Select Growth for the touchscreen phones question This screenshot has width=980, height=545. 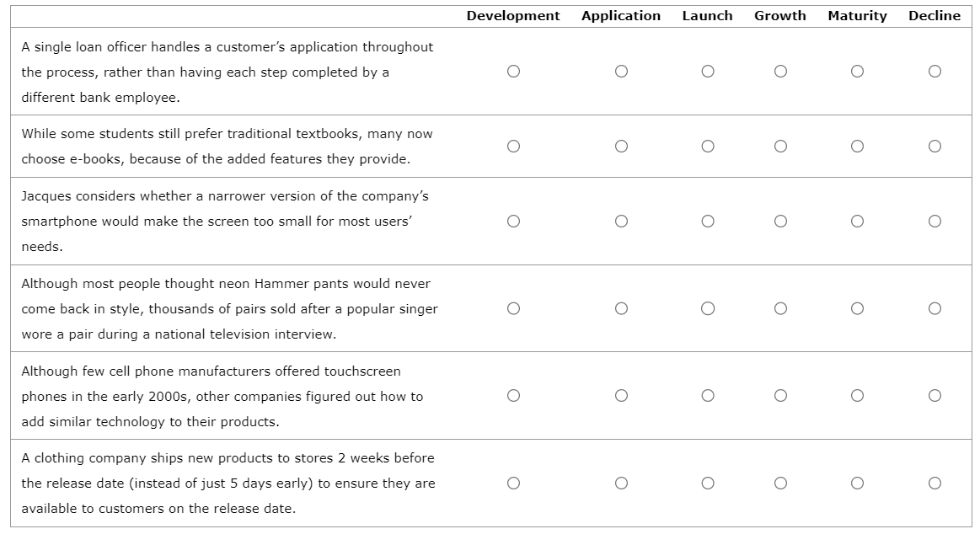click(780, 395)
